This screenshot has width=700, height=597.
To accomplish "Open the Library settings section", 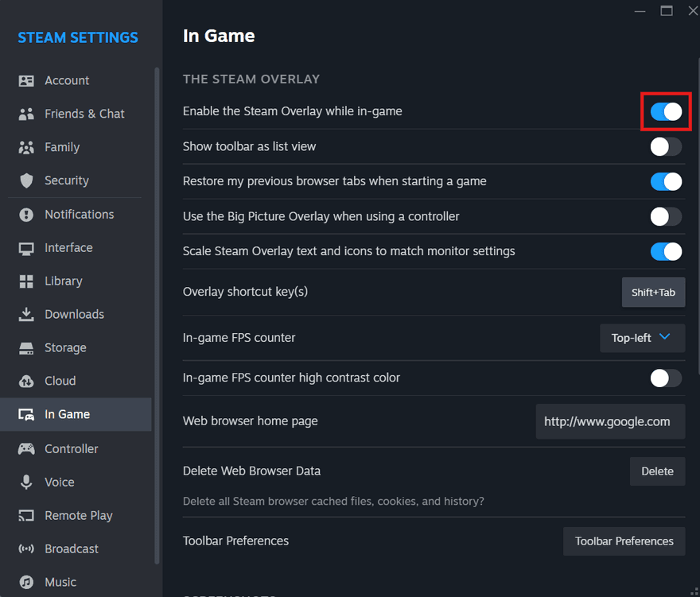I will (25, 281).
